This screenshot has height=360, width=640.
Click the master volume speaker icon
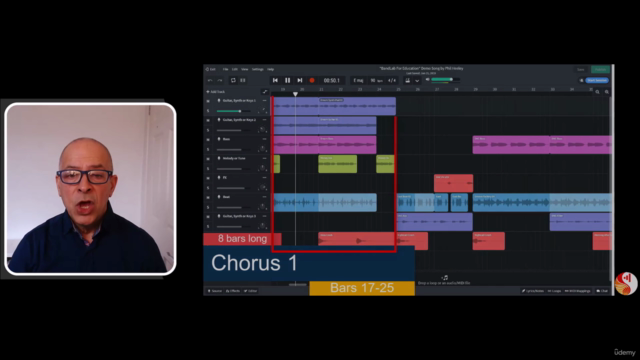coord(427,80)
